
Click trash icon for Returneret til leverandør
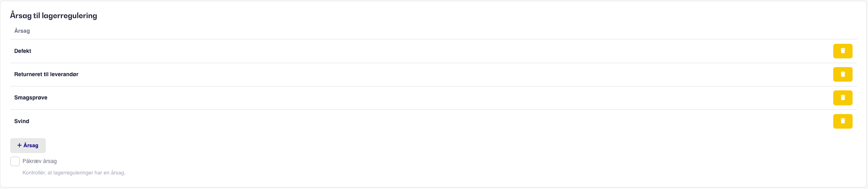pos(843,74)
